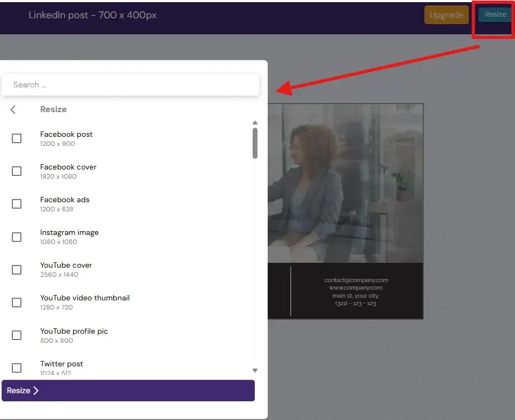Click the Resize button in the top right corner
The height and width of the screenshot is (420, 515).
click(494, 14)
